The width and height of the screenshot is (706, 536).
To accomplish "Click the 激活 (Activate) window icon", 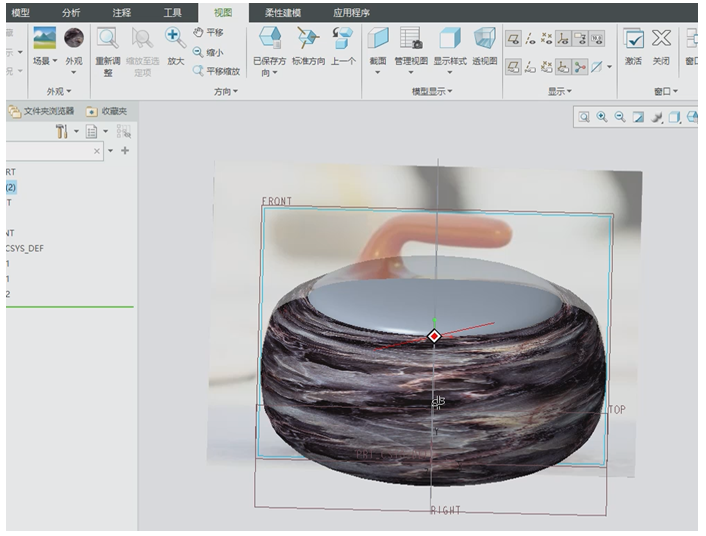I will (633, 40).
